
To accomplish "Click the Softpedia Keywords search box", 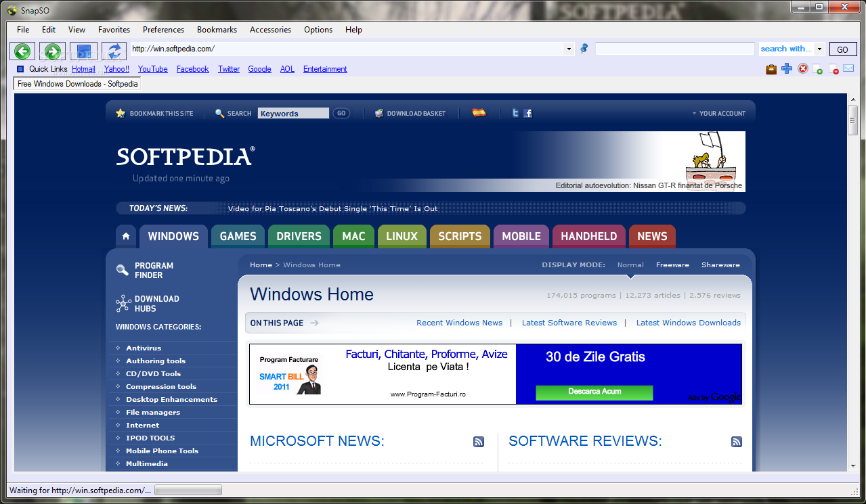I will coord(293,113).
